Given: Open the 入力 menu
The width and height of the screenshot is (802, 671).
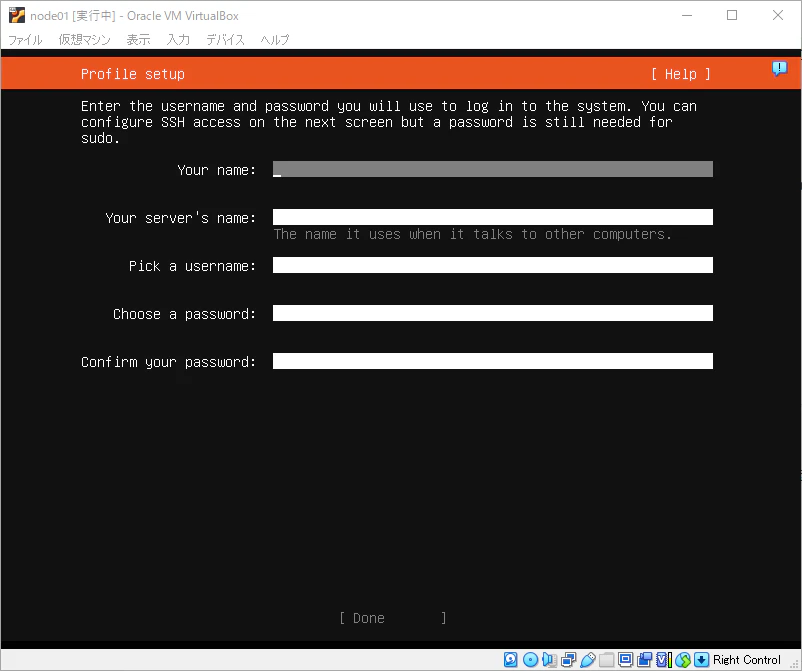Looking at the screenshot, I should (x=178, y=39).
